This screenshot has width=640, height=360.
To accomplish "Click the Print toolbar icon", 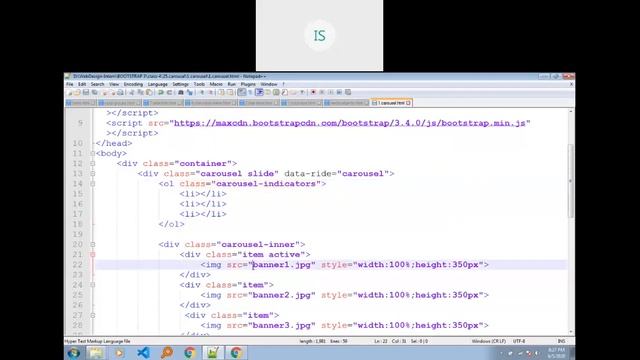I will pos(120,93).
